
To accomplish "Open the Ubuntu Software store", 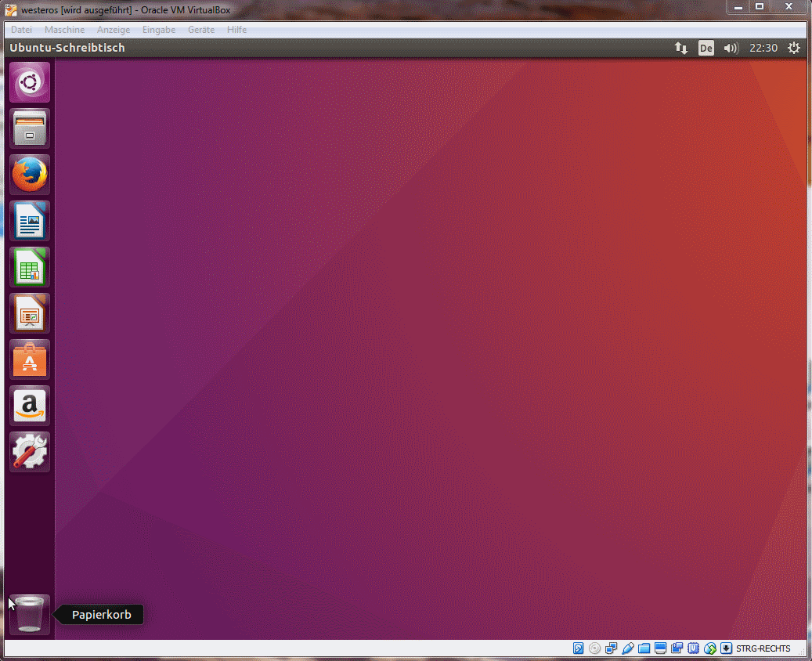I will (x=30, y=359).
